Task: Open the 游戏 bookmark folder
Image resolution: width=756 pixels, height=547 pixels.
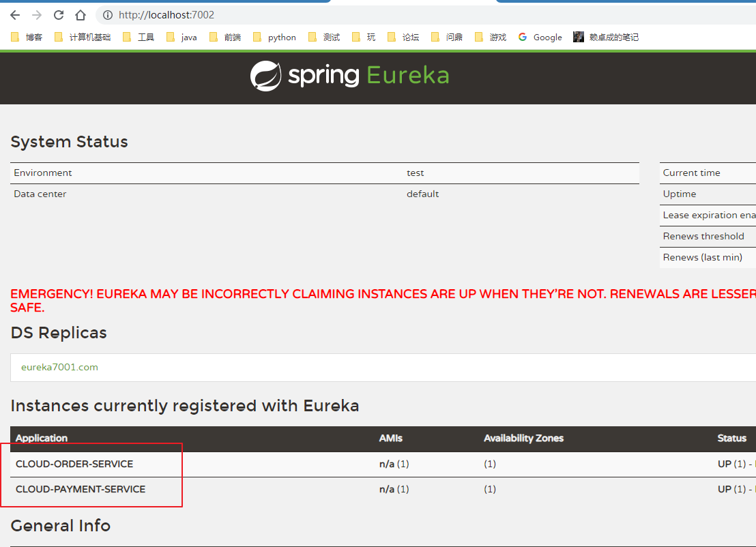Action: (491, 37)
